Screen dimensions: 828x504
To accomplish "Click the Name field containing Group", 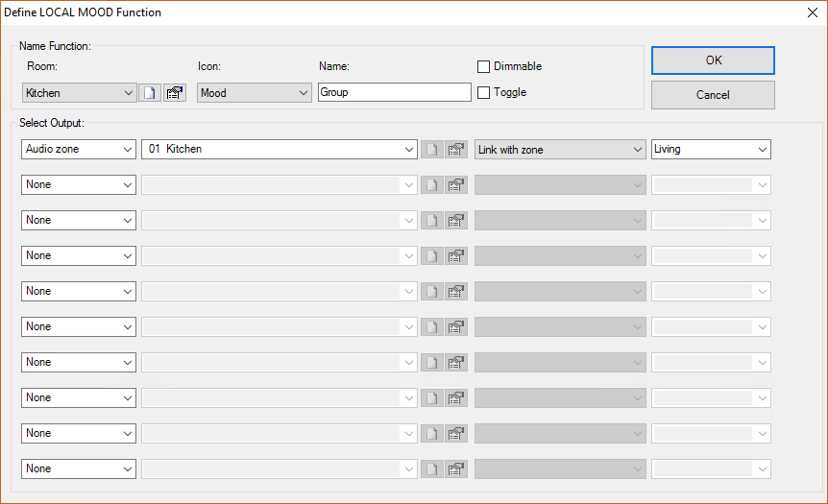I will point(394,93).
